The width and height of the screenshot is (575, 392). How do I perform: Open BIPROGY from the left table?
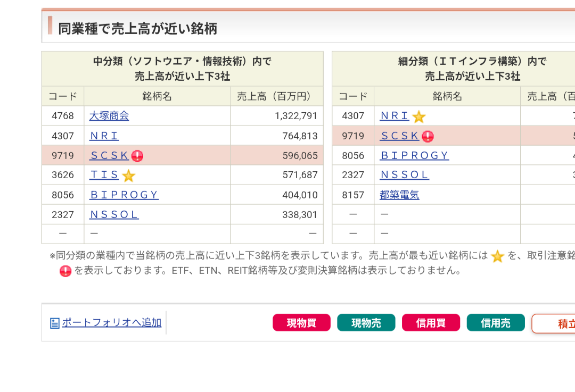click(x=124, y=195)
